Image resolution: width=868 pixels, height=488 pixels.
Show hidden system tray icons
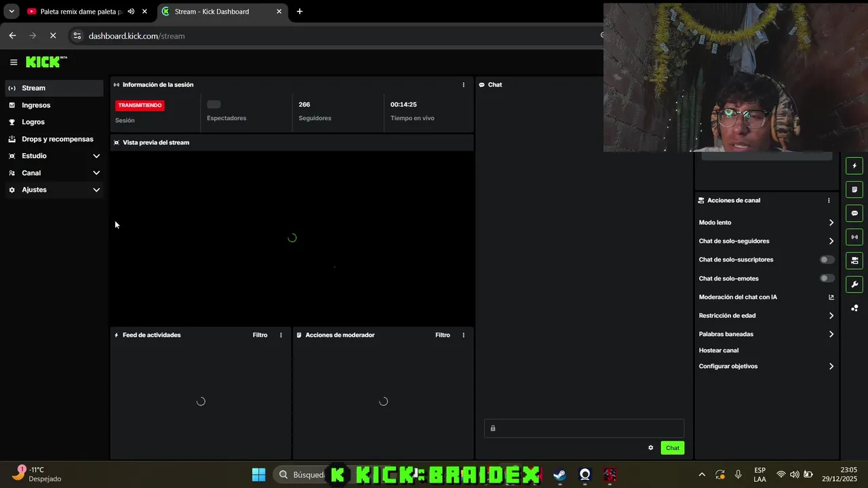702,474
